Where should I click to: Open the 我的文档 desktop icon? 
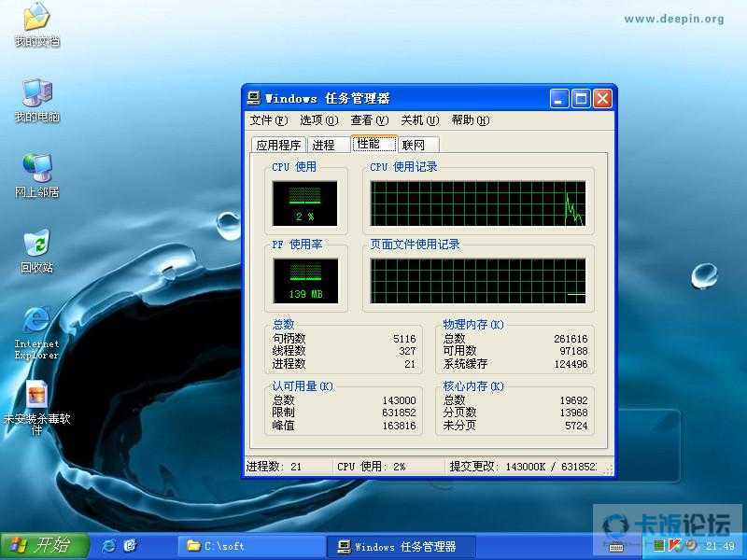point(36,24)
